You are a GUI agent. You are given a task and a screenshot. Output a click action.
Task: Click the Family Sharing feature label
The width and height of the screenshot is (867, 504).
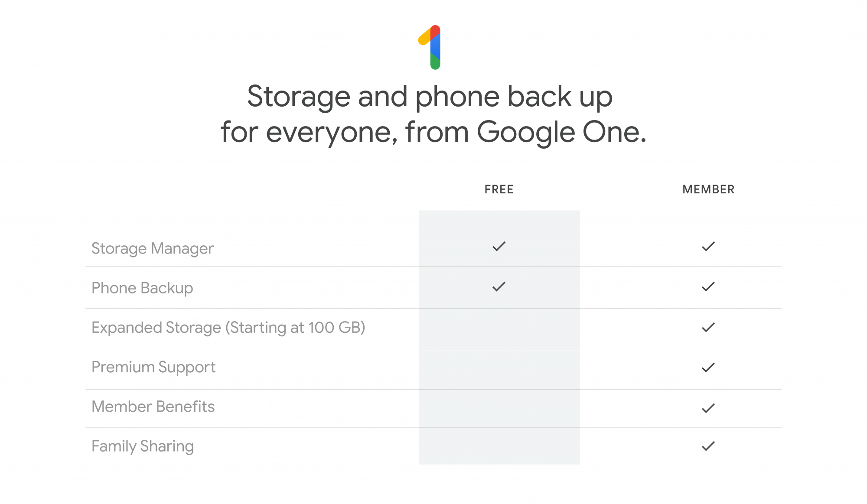[x=143, y=446]
